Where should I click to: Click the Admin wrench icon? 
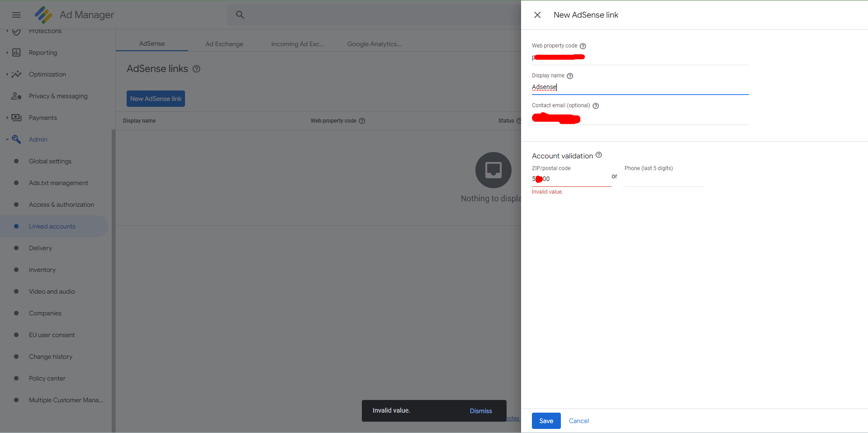16,139
